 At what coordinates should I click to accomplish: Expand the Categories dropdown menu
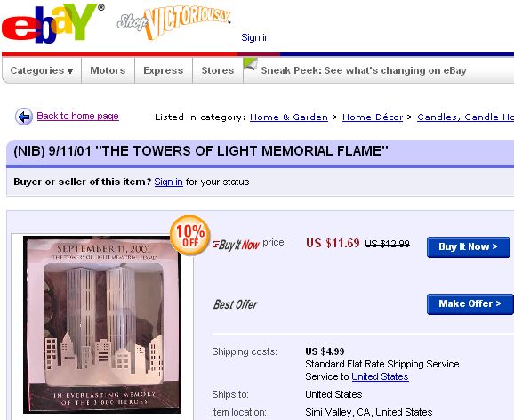click(42, 70)
